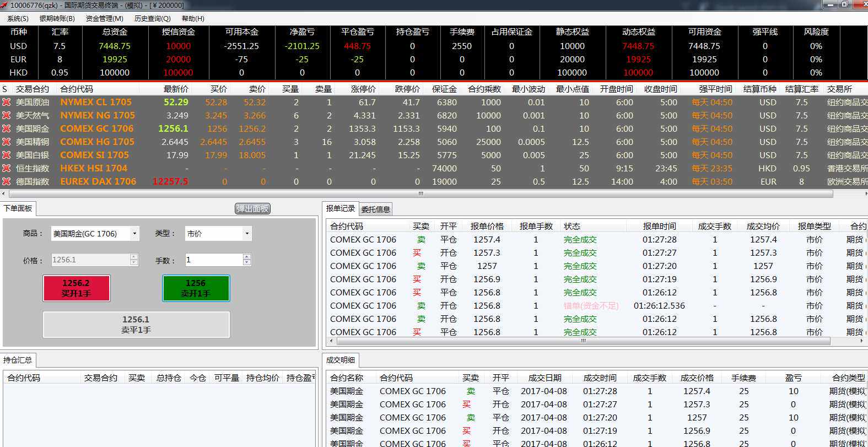Click green 卖开1手 button at 1256

tap(196, 288)
